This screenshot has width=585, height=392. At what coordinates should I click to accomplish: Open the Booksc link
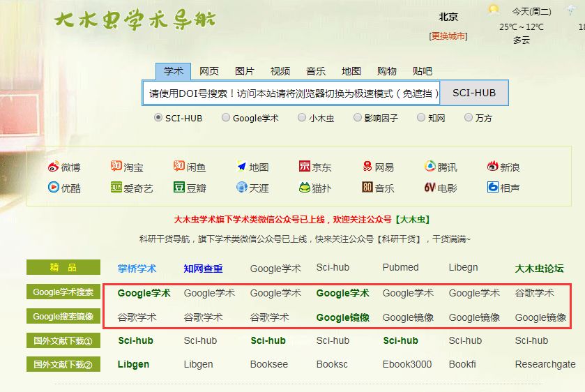pos(332,364)
